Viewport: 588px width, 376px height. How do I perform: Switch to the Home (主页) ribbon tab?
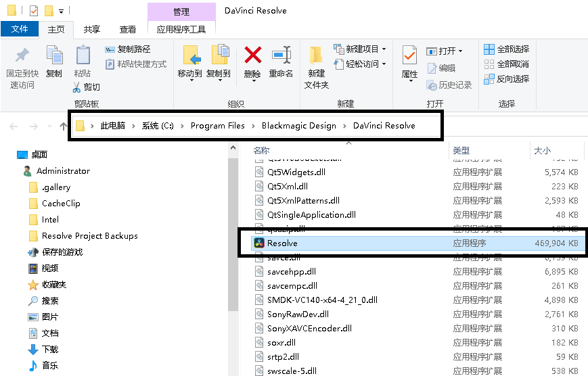tap(56, 29)
